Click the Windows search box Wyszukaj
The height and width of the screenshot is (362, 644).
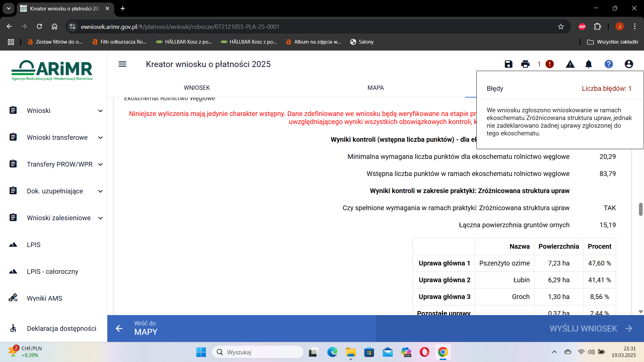click(258, 352)
